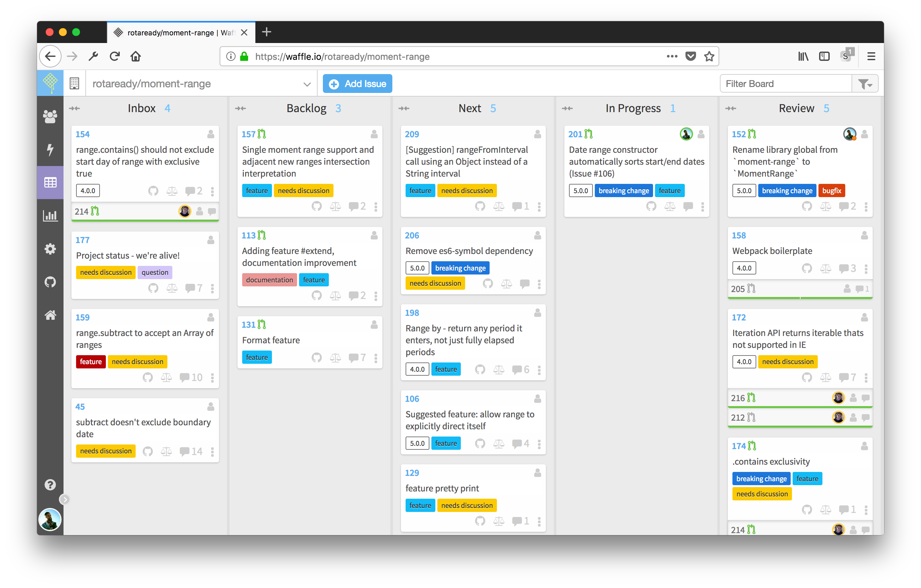
Task: Collapse the Backlog column
Action: point(240,108)
